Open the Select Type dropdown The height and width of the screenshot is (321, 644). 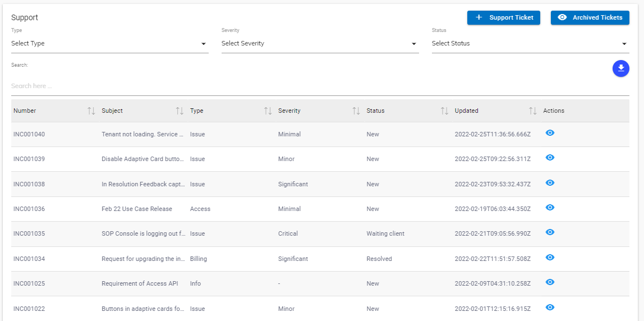click(x=109, y=44)
